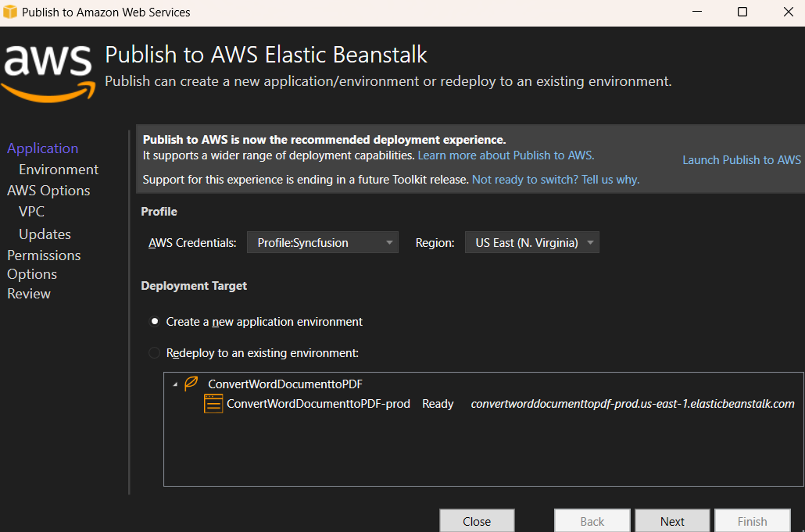Click the Next button
The image size is (805, 532).
672,521
